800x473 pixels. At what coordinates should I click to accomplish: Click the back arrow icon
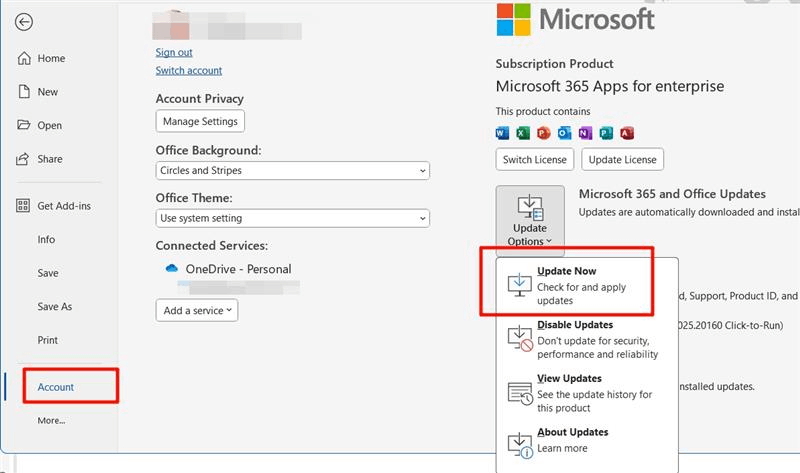(24, 22)
